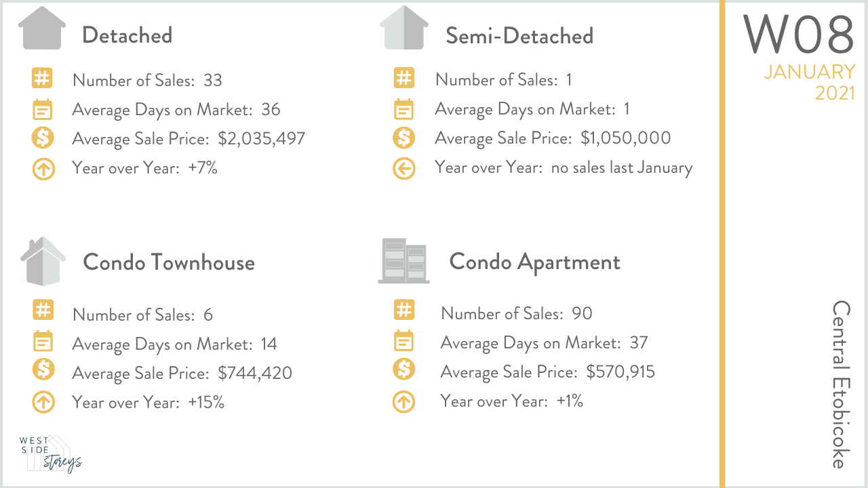The height and width of the screenshot is (488, 868).
Task: Select the Detached heading text
Action: (x=127, y=35)
